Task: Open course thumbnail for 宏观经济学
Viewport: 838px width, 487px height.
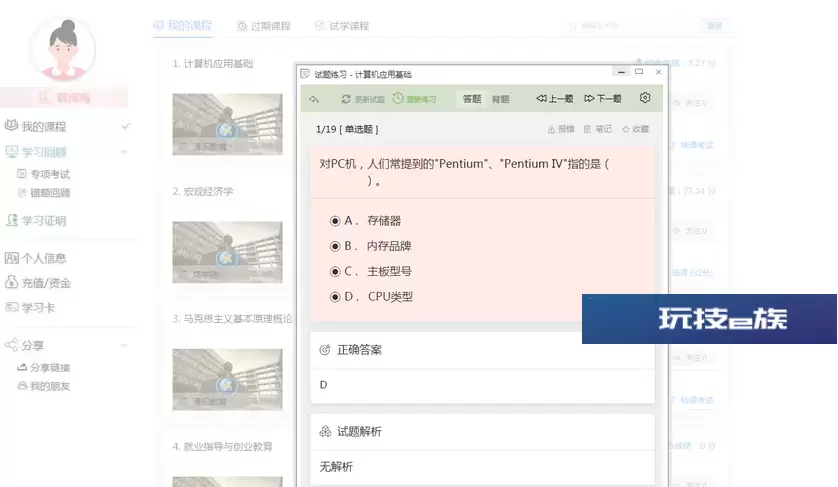Action: (x=227, y=252)
